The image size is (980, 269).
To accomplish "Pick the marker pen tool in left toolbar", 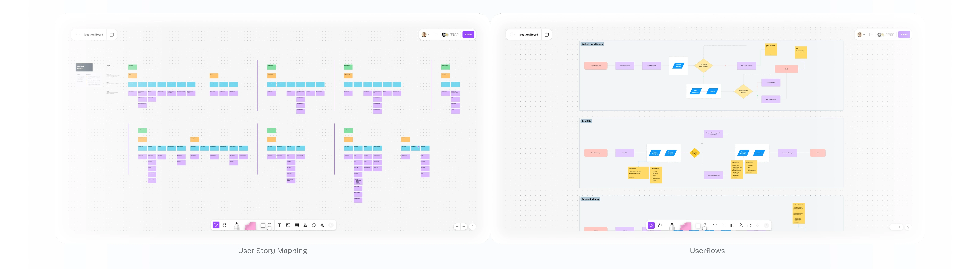I will (237, 226).
